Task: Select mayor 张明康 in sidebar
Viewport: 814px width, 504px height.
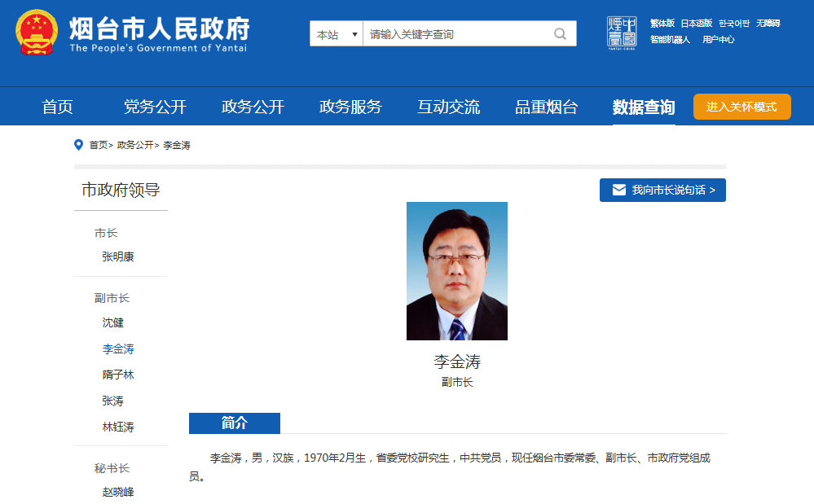Action: pos(118,256)
